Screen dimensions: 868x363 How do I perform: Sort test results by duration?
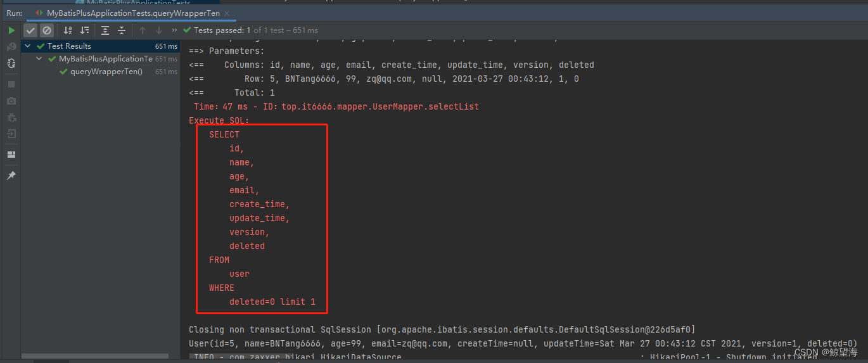[x=84, y=30]
